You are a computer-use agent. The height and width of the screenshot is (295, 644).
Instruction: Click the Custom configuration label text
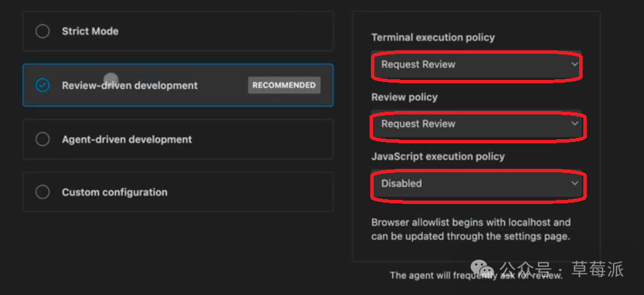114,192
